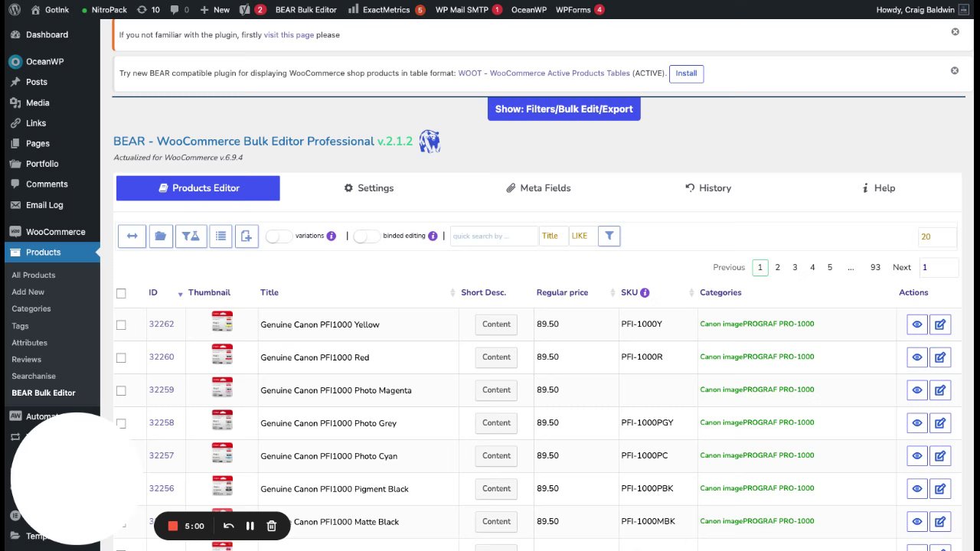Screen dimensions: 980x551
Task: Click the WordPress logo in the admin bar
Action: (x=15, y=10)
